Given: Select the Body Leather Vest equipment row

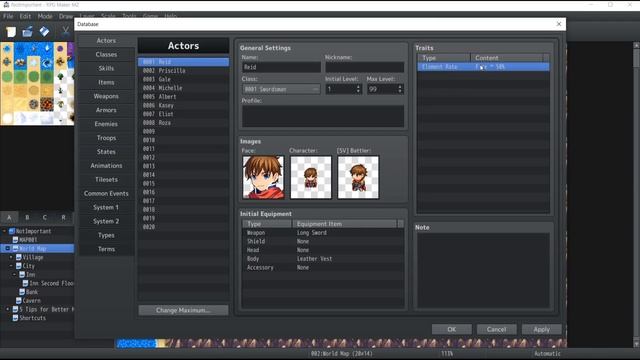Looking at the screenshot, I should click(322, 259).
